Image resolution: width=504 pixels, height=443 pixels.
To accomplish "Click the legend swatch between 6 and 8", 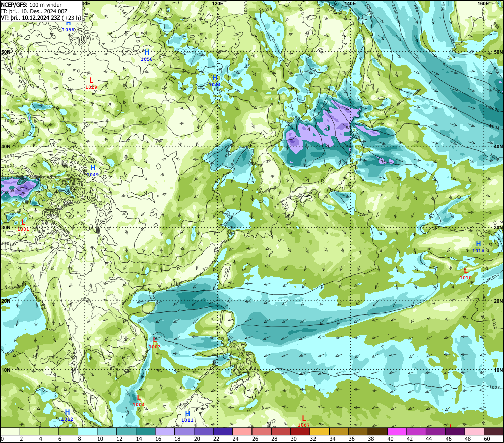I will [x=68, y=431].
